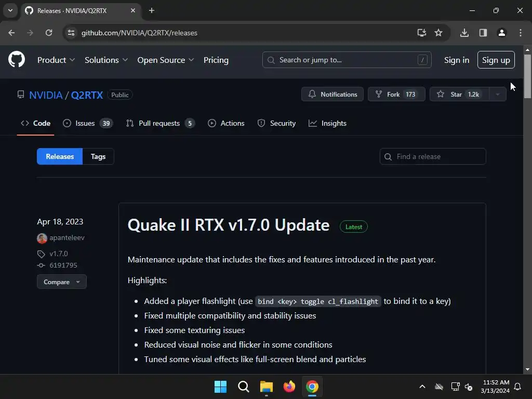Click the Sign up button
Screen dimensions: 532x399
[x=496, y=60]
